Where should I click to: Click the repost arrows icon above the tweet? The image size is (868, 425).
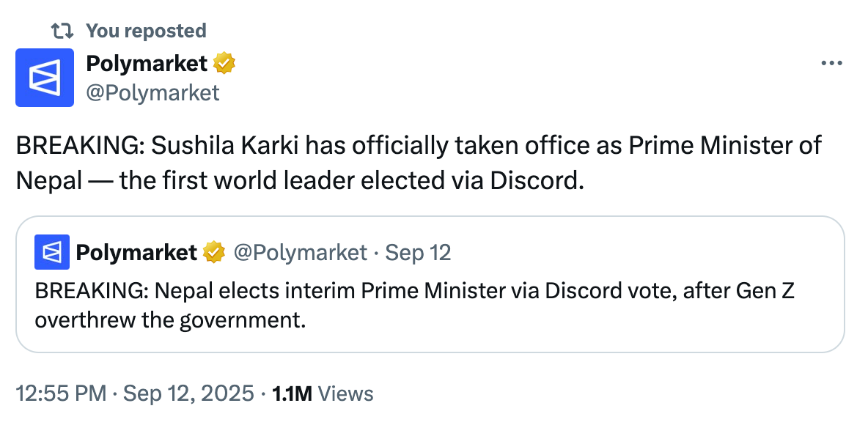(x=62, y=31)
